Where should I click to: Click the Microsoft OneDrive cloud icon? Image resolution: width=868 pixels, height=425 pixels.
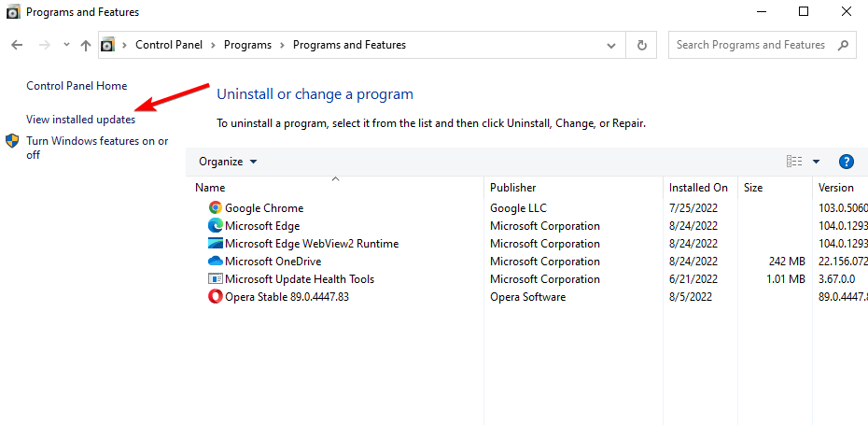pyautogui.click(x=216, y=261)
